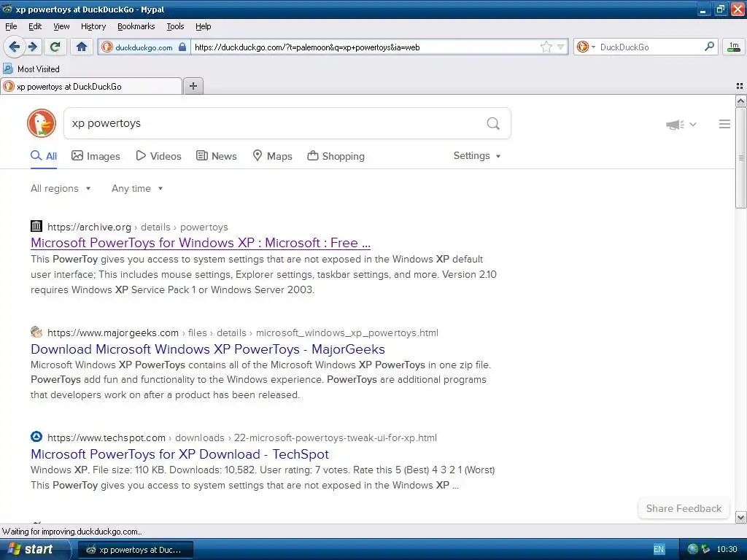Click the scrollbar up arrow

coord(740,101)
